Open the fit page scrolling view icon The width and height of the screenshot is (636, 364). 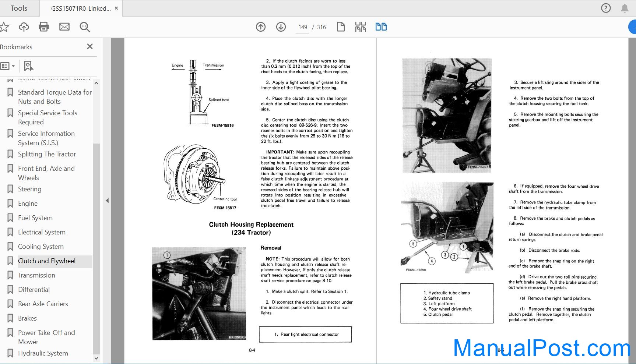[x=361, y=26]
